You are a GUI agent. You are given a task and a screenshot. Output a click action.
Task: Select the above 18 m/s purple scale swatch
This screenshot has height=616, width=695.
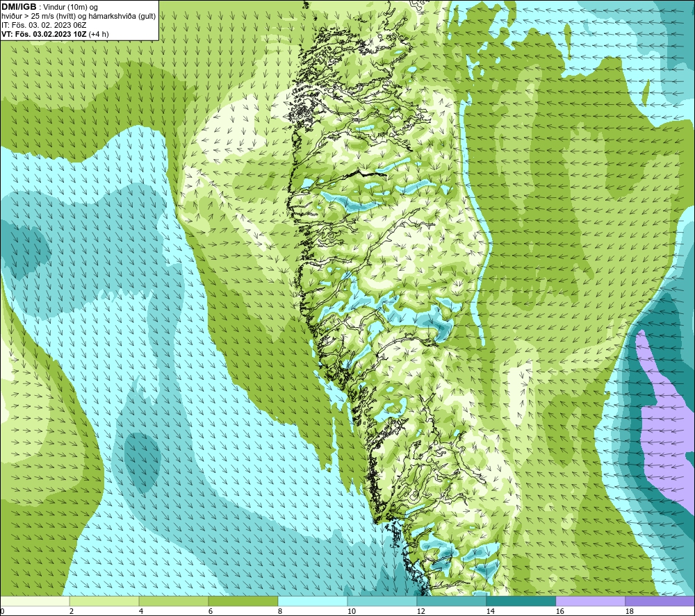[660, 601]
